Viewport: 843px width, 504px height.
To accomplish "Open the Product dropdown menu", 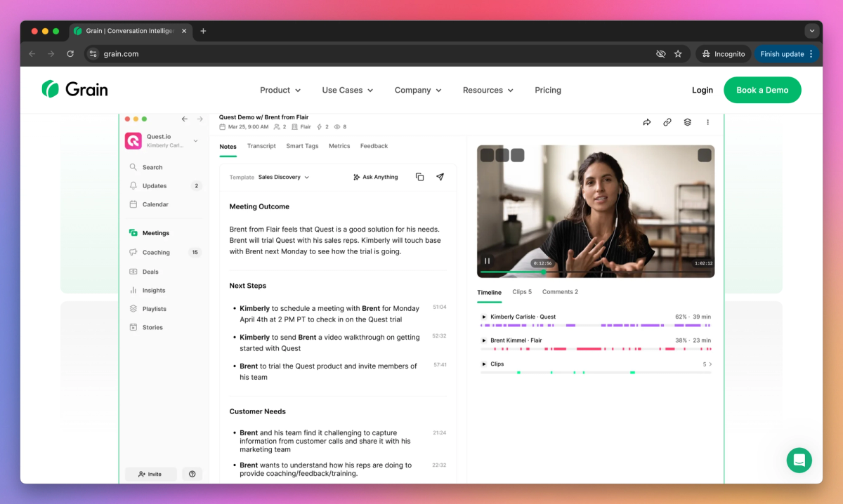I will (x=280, y=90).
